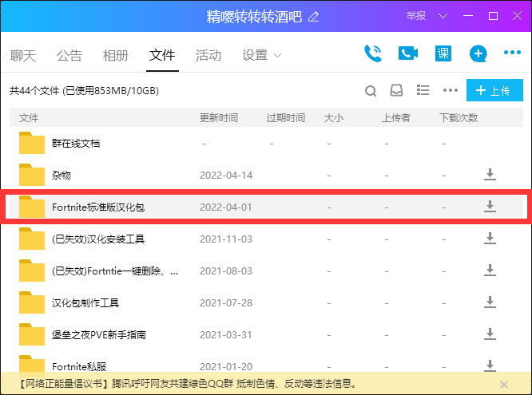Select the 文件 tab
The image size is (532, 395).
pyautogui.click(x=162, y=55)
